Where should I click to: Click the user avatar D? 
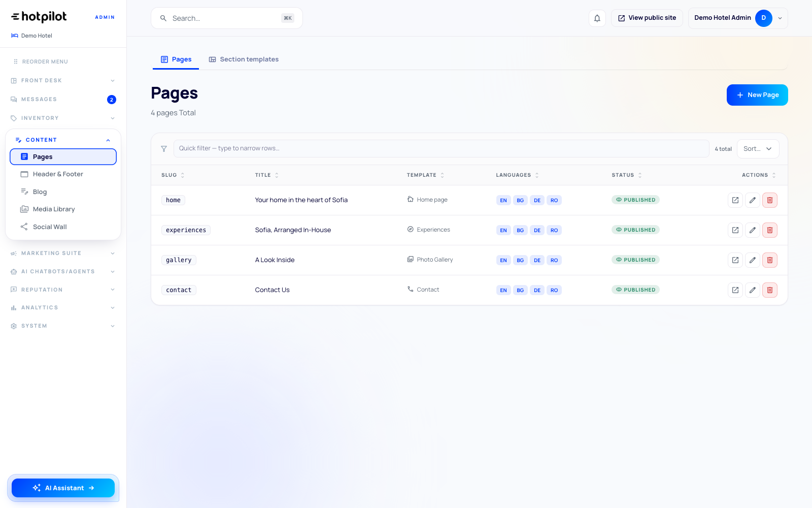pos(764,18)
